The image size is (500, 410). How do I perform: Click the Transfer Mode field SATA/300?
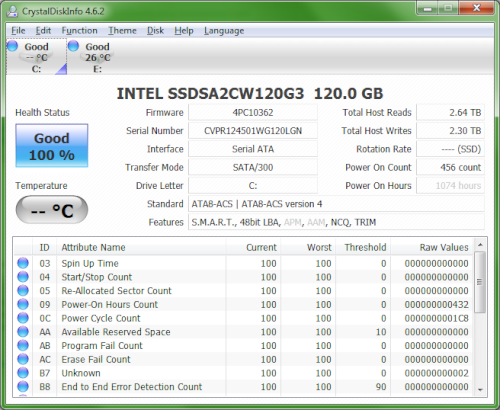pos(253,167)
